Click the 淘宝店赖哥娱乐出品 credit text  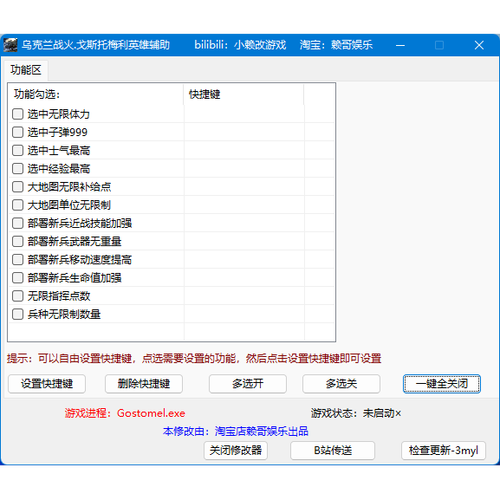pyautogui.click(x=261, y=431)
